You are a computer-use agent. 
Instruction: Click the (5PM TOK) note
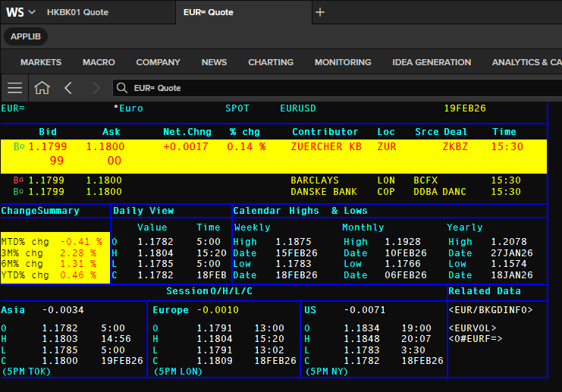tap(26, 372)
